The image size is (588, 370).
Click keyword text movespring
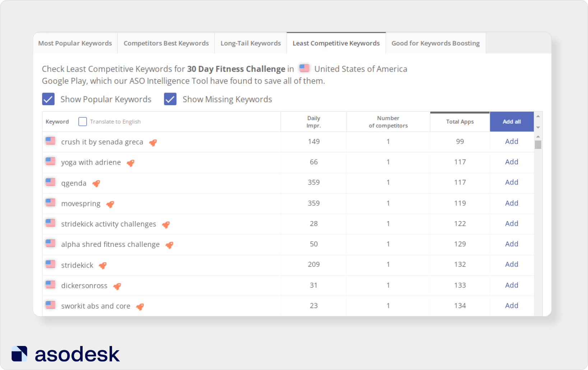click(x=81, y=204)
